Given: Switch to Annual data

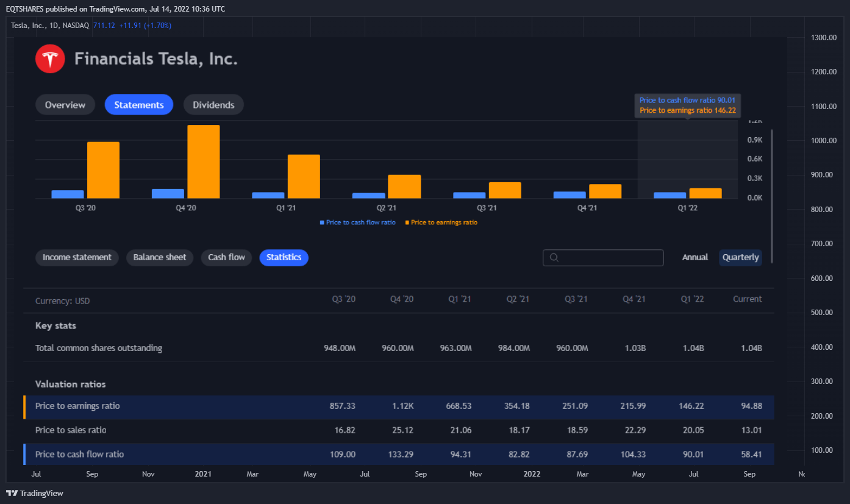Looking at the screenshot, I should [x=695, y=257].
